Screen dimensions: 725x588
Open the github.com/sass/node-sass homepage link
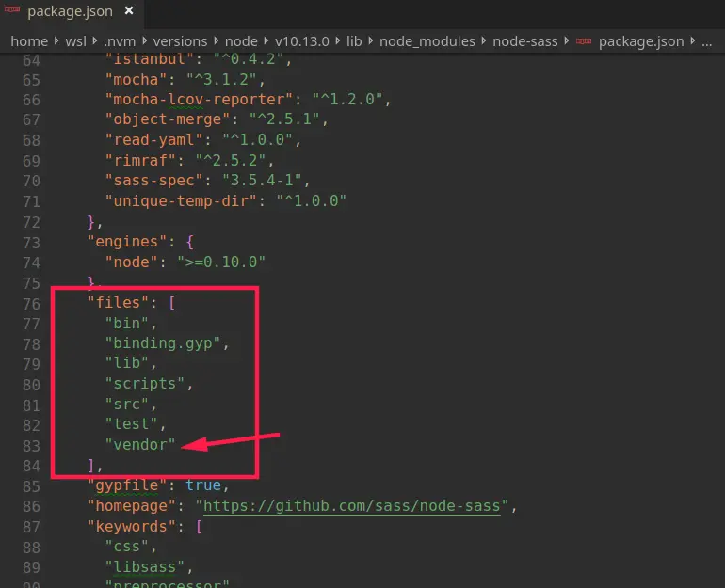352,506
